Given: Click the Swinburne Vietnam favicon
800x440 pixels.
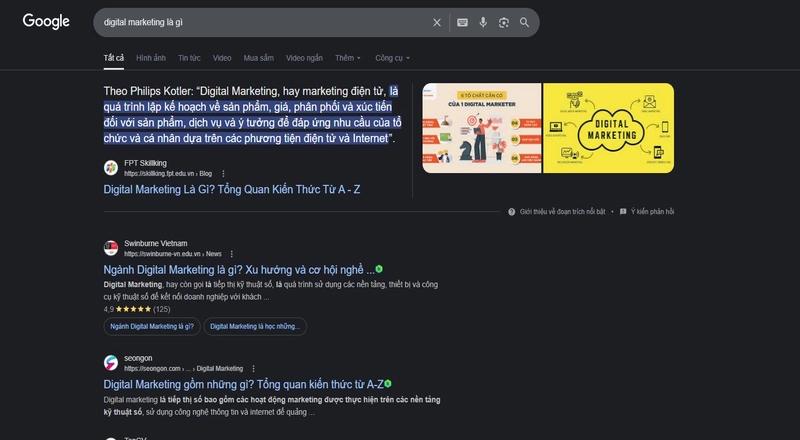Looking at the screenshot, I should 111,248.
